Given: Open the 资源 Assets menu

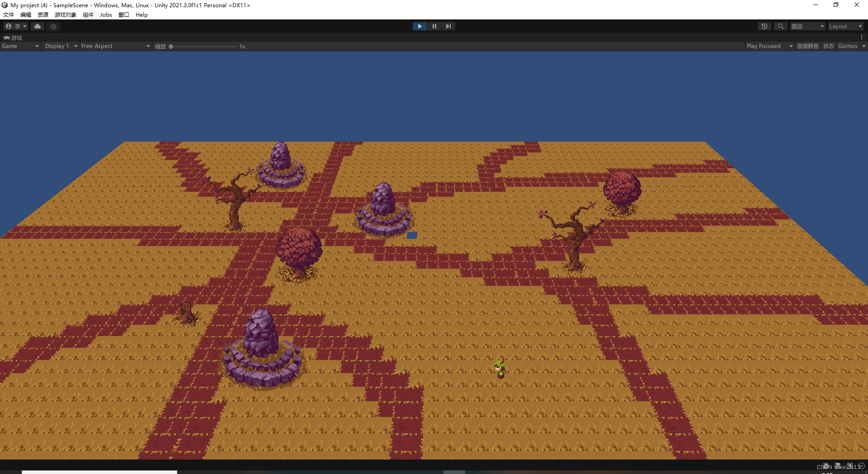Looking at the screenshot, I should tap(43, 14).
